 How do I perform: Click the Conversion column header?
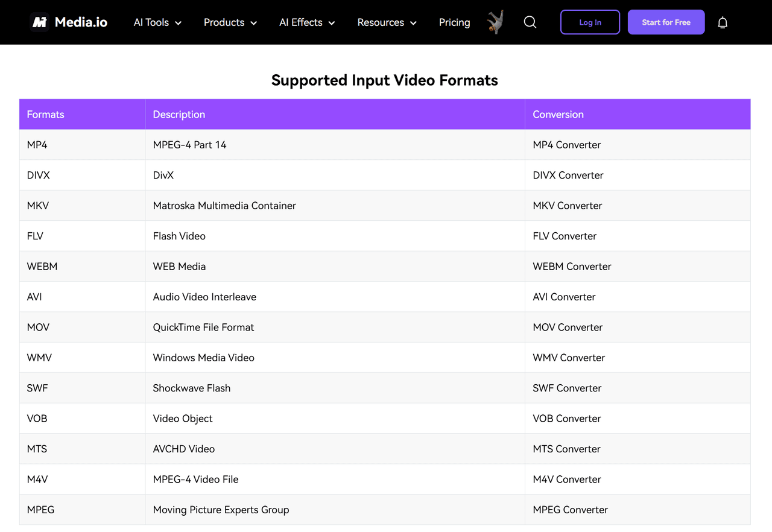pos(638,114)
